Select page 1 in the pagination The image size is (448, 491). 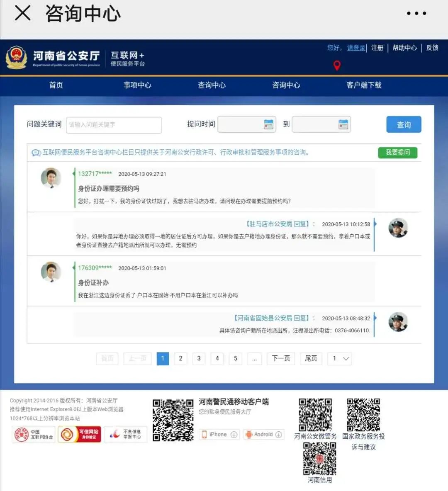coord(163,359)
